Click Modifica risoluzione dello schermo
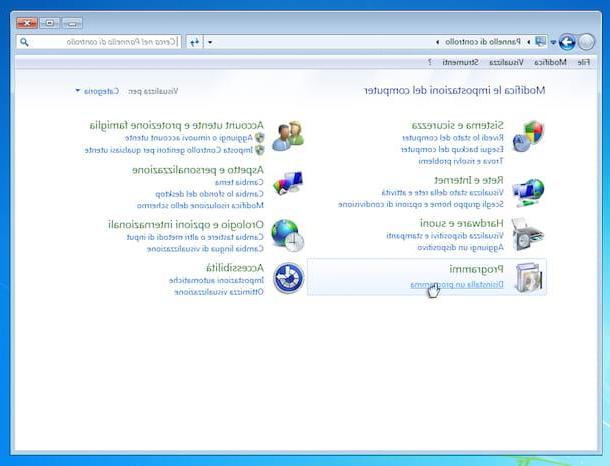610x466 pixels. point(200,205)
